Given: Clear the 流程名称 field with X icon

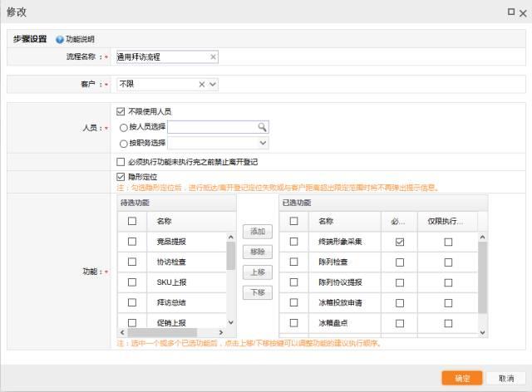Looking at the screenshot, I should (213, 57).
